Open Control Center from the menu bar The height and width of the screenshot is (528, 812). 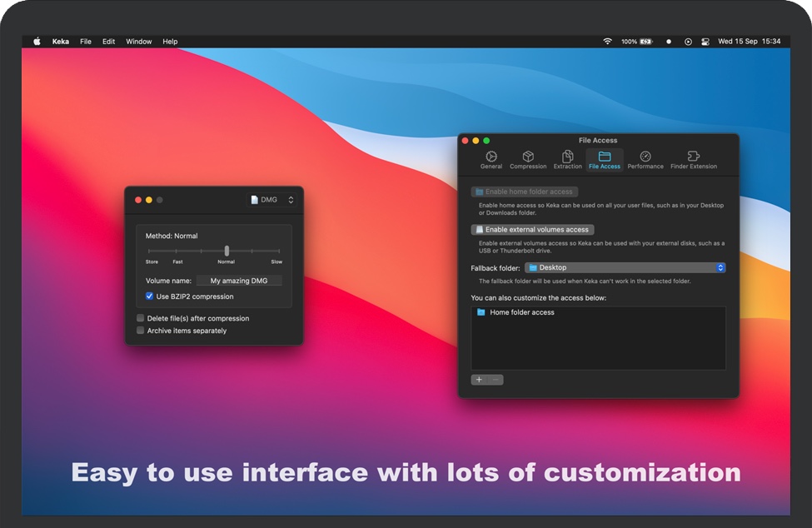coord(705,42)
